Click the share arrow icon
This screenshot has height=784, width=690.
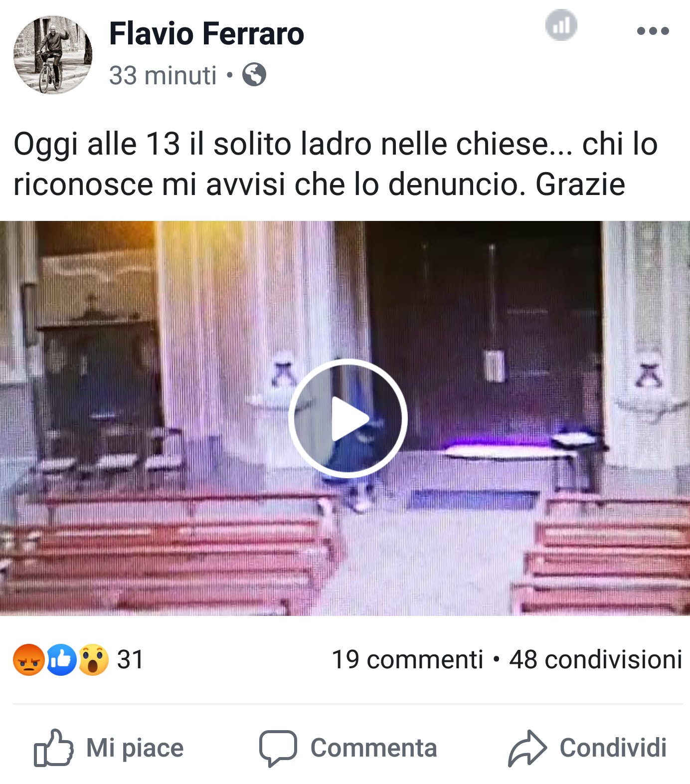point(527,748)
